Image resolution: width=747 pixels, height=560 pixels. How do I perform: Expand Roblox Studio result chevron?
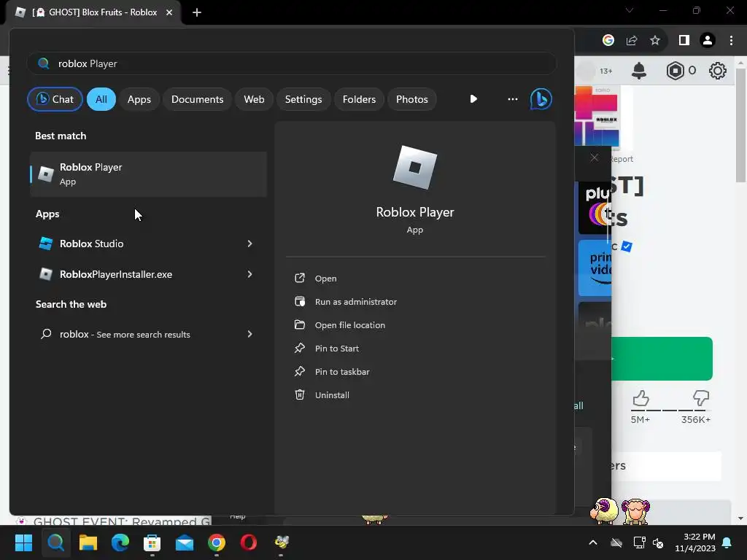tap(249, 244)
